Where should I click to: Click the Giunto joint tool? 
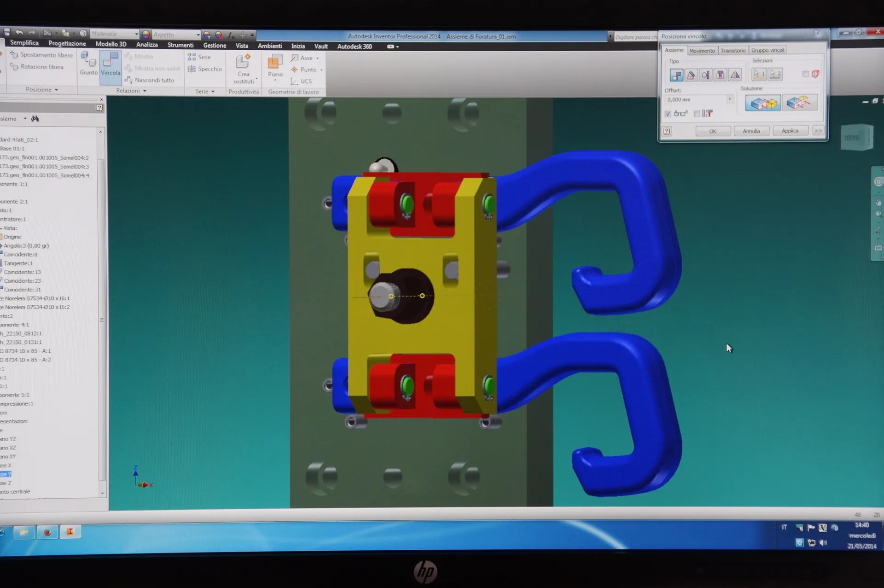click(88, 64)
